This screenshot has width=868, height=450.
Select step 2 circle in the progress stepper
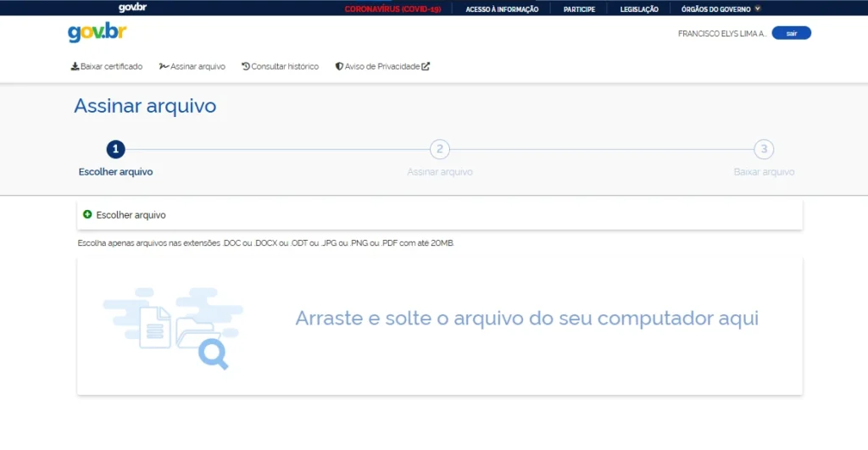click(x=440, y=149)
